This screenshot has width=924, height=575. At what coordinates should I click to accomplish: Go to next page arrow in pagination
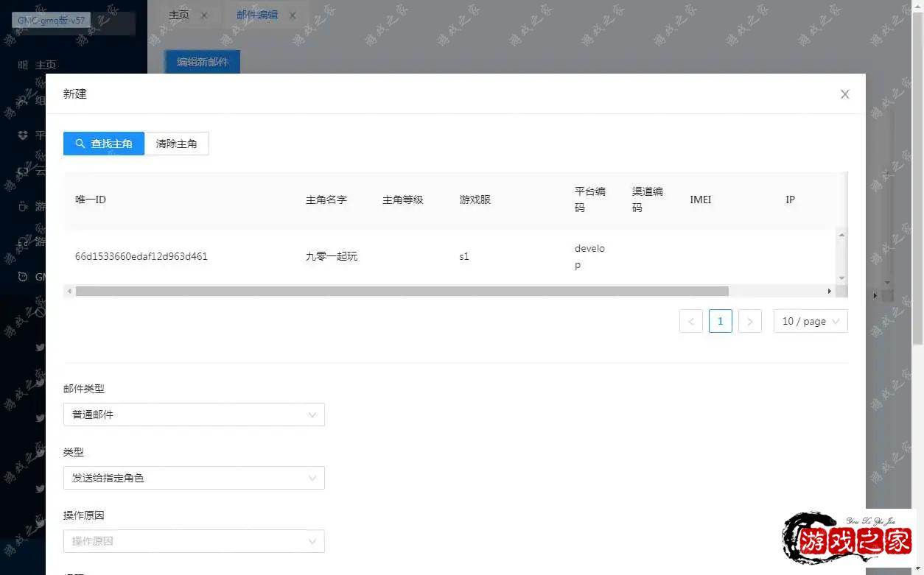tap(749, 322)
